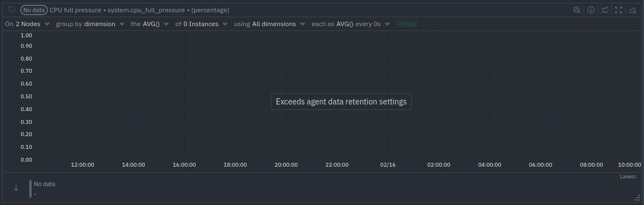The image size is (644, 205).
Task: Open the AVG() aggregation dropdown
Action: (150, 24)
